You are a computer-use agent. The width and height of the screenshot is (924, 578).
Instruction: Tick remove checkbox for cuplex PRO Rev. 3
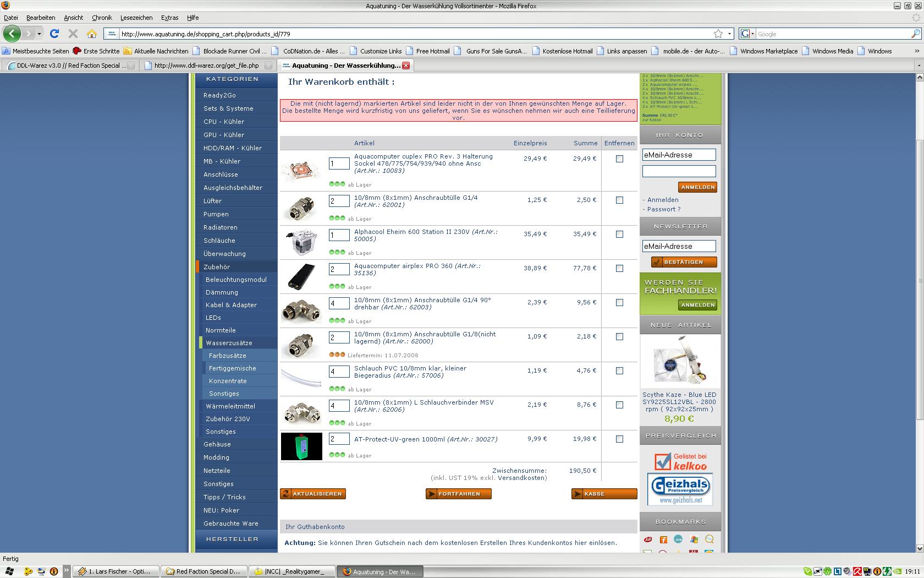pos(619,159)
